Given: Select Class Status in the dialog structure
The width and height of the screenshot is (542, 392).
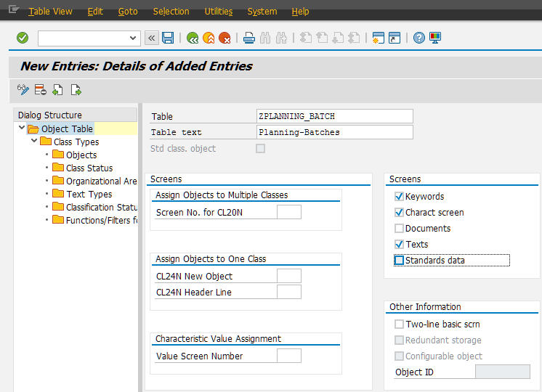Looking at the screenshot, I should click(89, 168).
